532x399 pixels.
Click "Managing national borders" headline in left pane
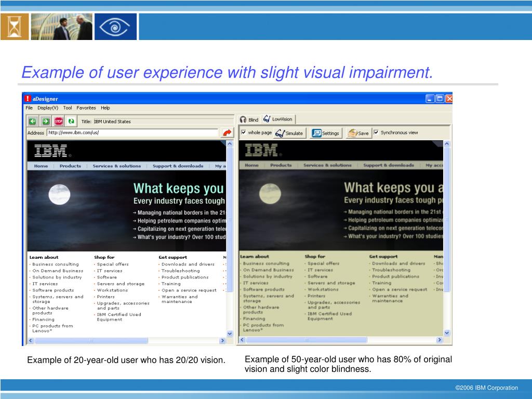click(x=181, y=212)
